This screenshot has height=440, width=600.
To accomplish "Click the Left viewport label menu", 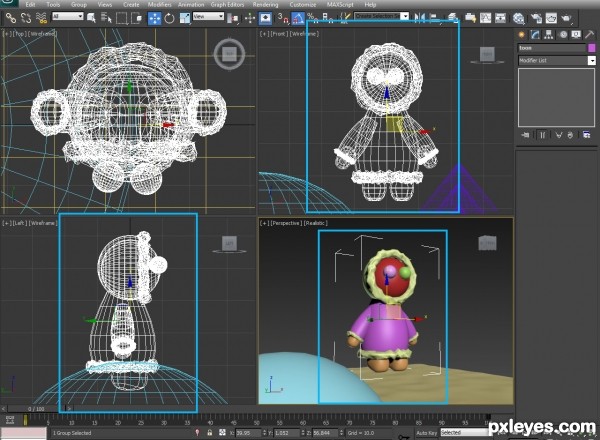I will 20,223.
